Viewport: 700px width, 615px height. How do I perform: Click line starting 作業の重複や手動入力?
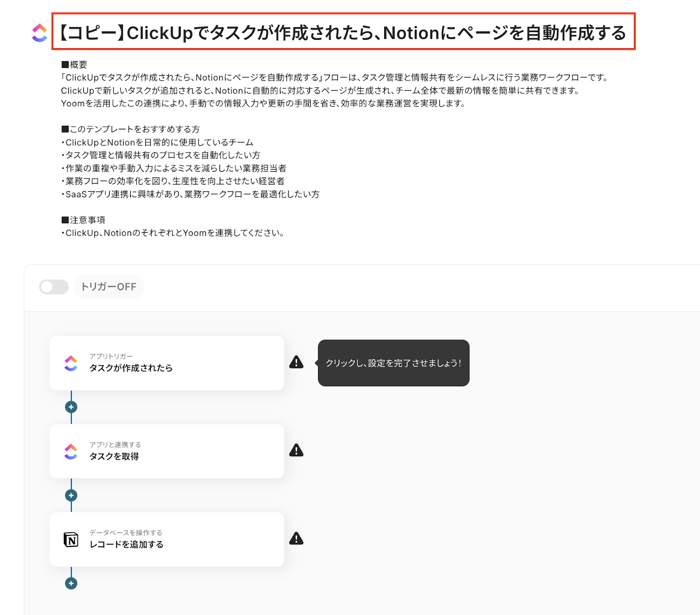point(174,168)
